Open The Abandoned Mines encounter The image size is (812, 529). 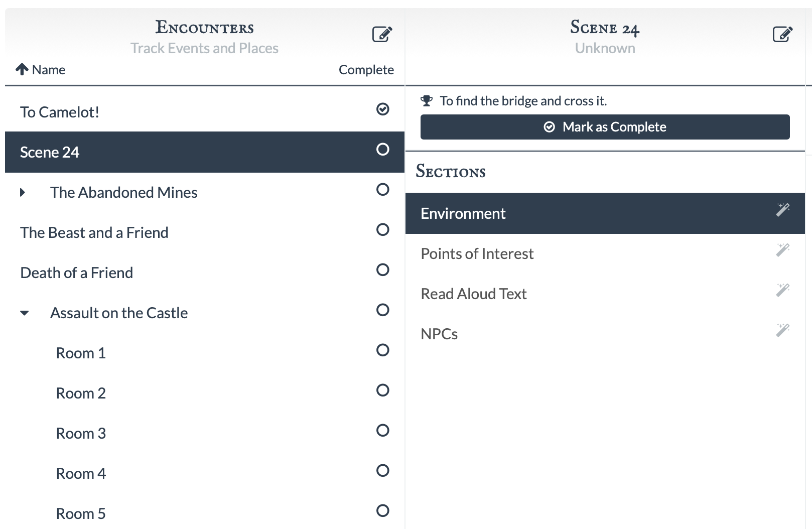click(x=205, y=192)
